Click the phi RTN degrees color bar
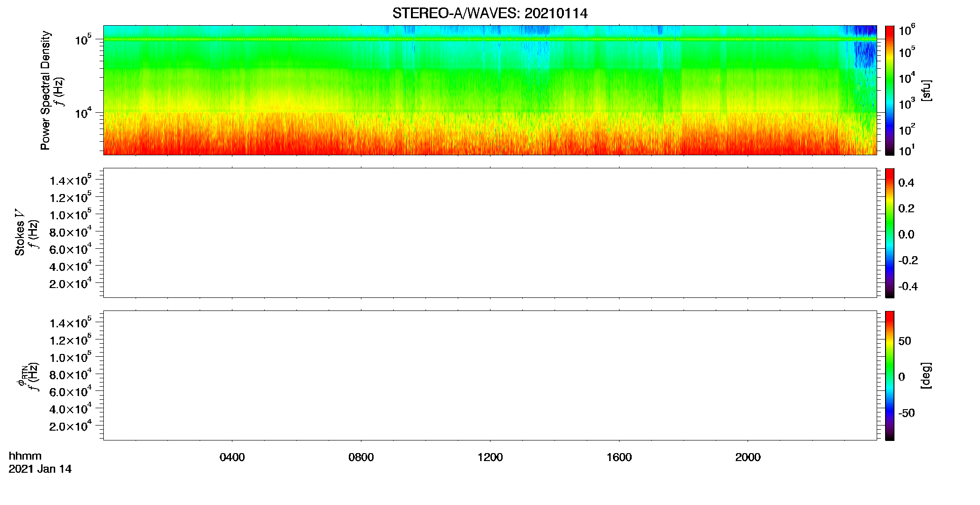This screenshot has width=980, height=505. 889,375
